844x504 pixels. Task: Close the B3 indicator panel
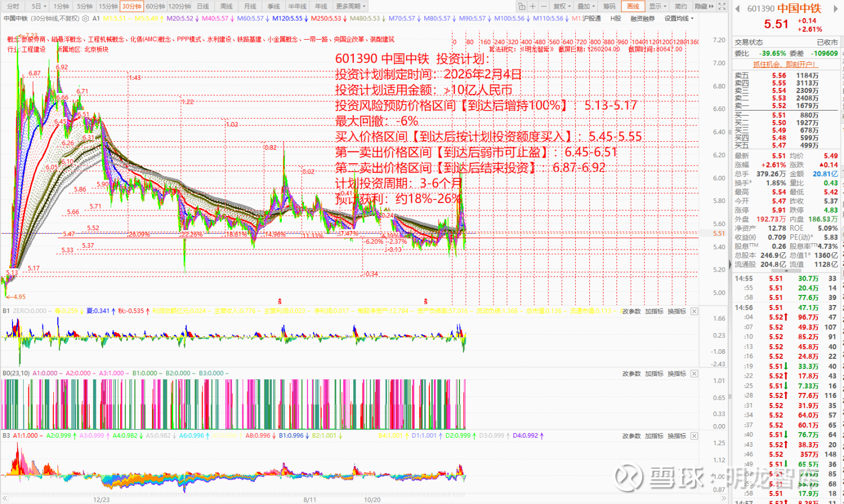click(694, 436)
